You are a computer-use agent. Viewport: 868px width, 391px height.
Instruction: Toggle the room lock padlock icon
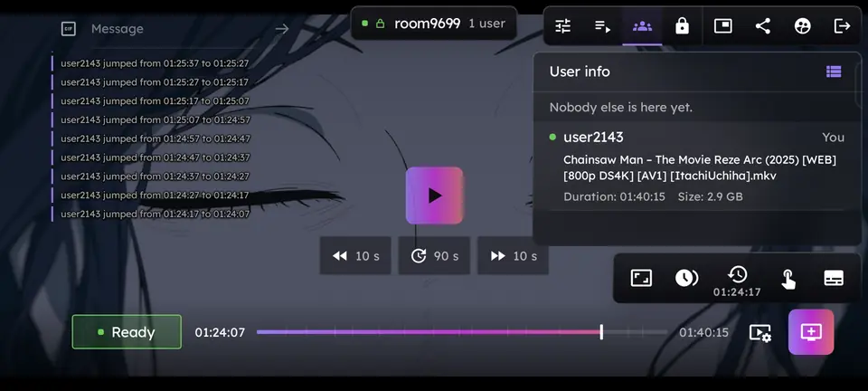[x=682, y=26]
